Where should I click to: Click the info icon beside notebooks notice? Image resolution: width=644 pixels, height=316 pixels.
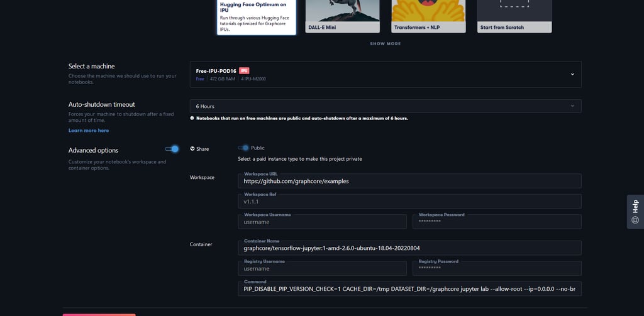coord(192,118)
